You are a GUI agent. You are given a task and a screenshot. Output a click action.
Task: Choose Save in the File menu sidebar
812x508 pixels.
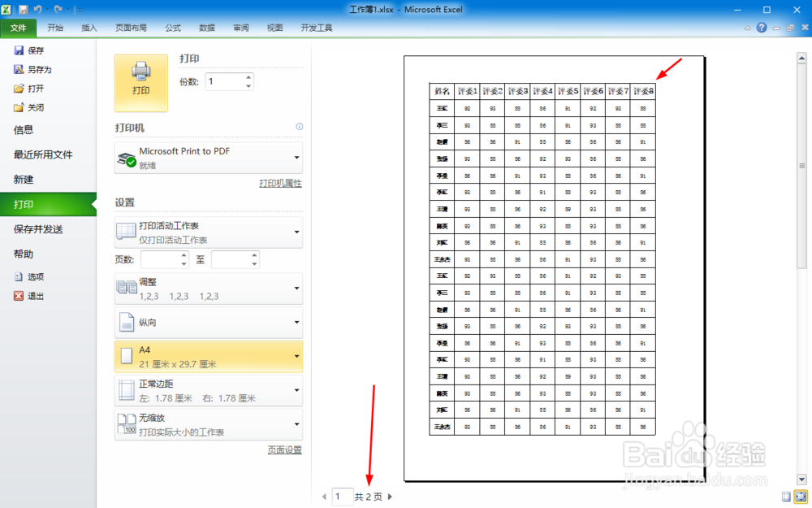29,50
